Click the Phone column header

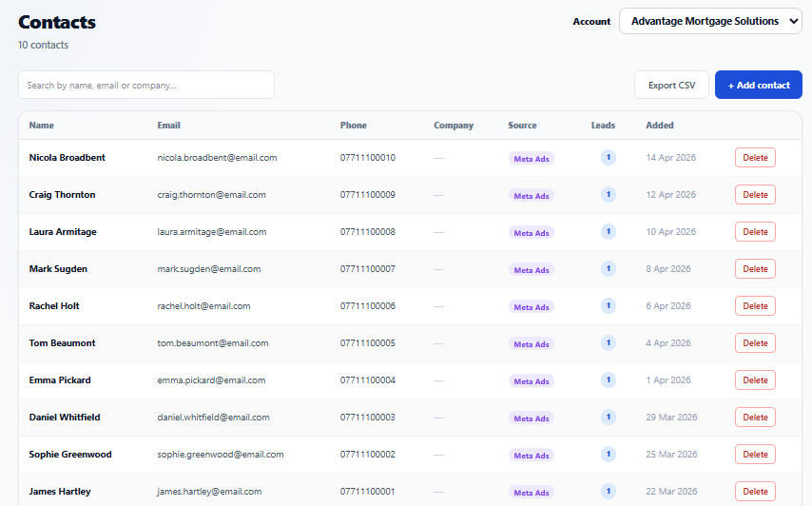(x=353, y=126)
